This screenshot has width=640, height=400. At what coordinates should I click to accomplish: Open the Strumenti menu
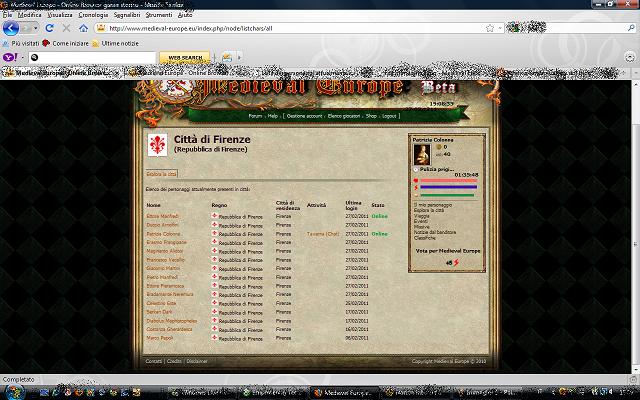(159, 16)
